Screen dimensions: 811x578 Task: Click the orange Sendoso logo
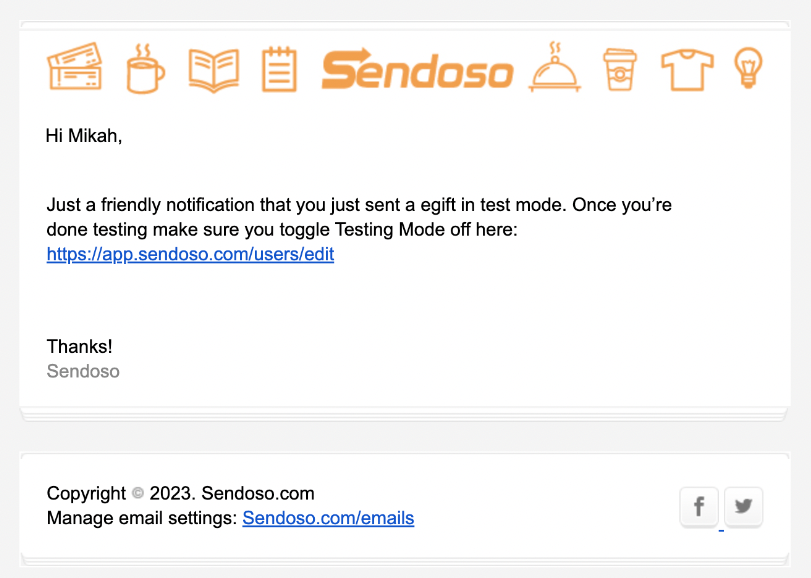pyautogui.click(x=417, y=70)
